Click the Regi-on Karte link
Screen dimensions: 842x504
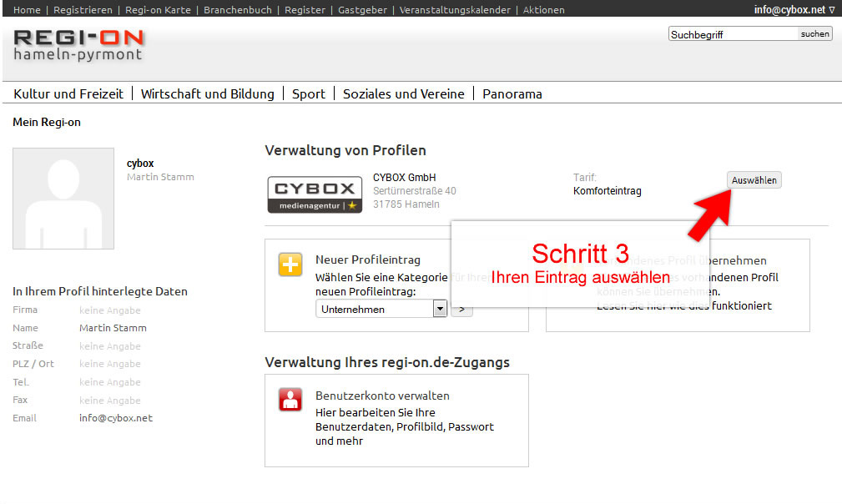coord(158,10)
